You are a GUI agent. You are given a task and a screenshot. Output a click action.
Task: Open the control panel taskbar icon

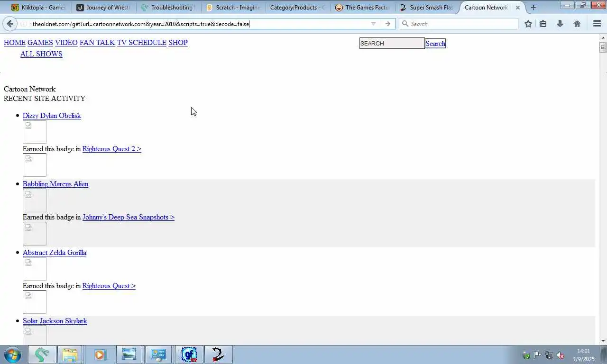click(x=158, y=355)
